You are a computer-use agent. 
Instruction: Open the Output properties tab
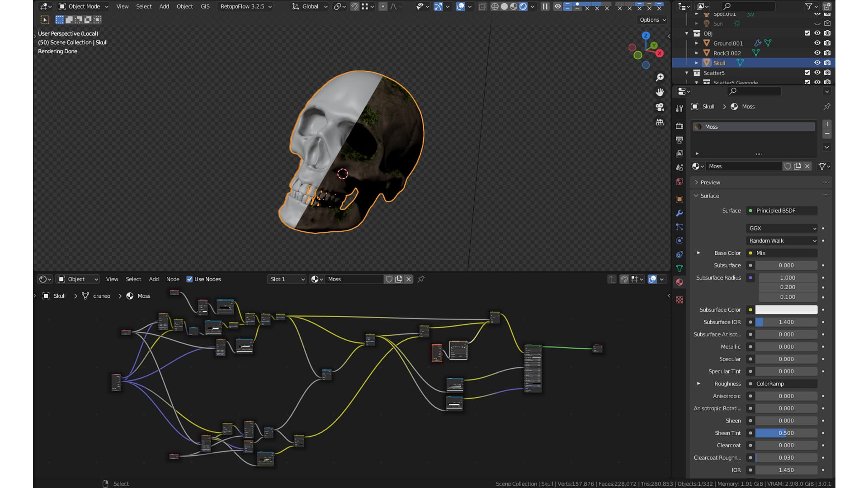point(679,140)
